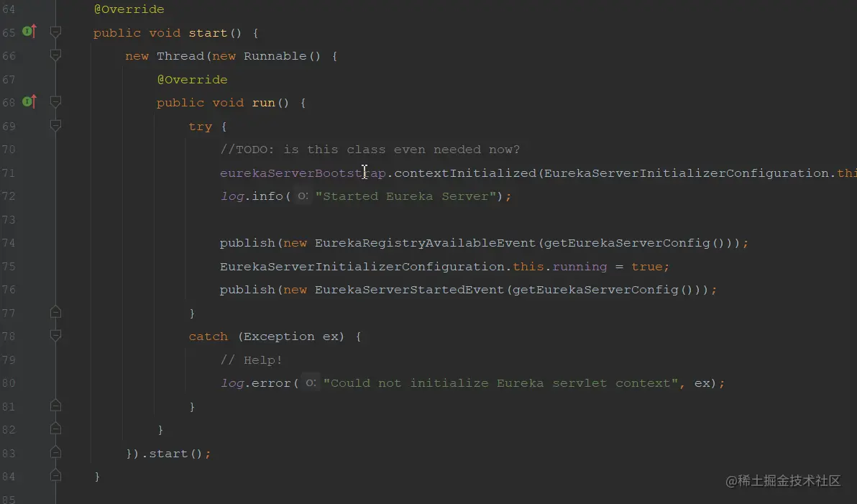Click the TODO comment on line 70
Screen dimensions: 857x504
click(370, 150)
